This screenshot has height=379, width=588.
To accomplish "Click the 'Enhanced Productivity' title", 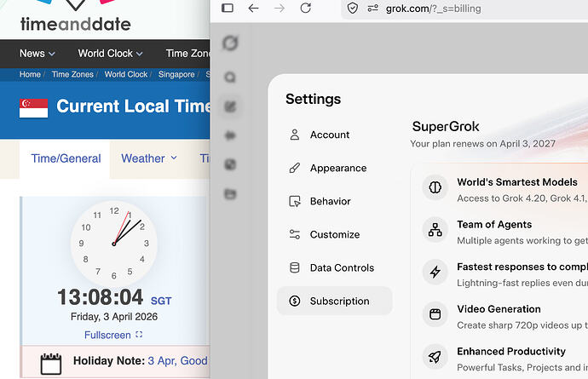I will click(x=511, y=351).
